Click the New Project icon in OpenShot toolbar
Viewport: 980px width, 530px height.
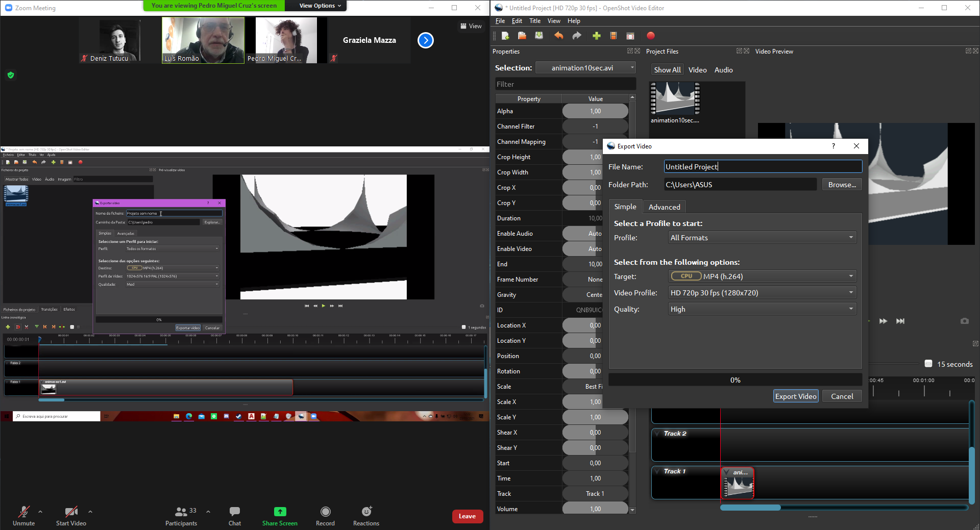pyautogui.click(x=505, y=36)
